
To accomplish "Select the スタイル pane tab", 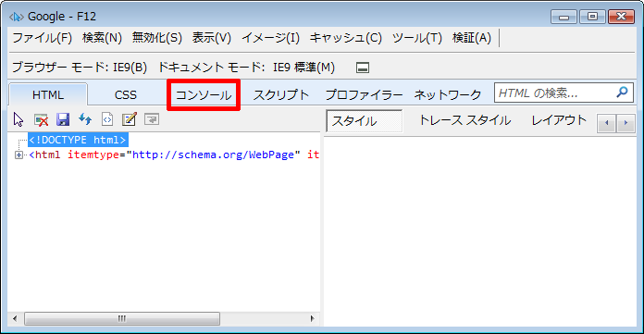I will tap(365, 121).
